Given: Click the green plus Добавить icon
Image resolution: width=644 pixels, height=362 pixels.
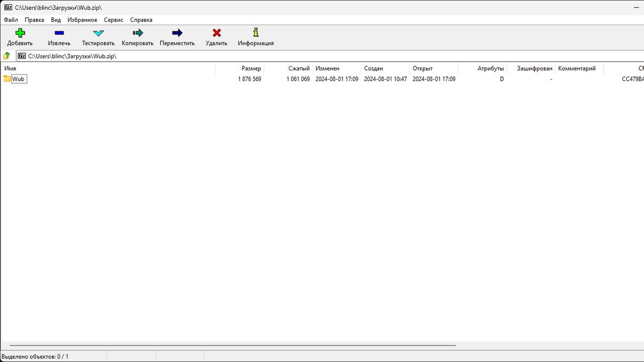Looking at the screenshot, I should point(20,33).
